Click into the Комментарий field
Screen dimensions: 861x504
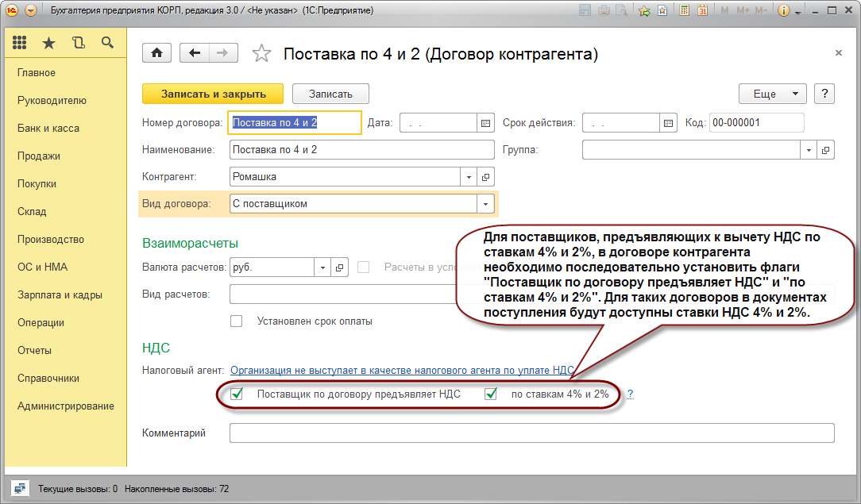[x=531, y=433]
